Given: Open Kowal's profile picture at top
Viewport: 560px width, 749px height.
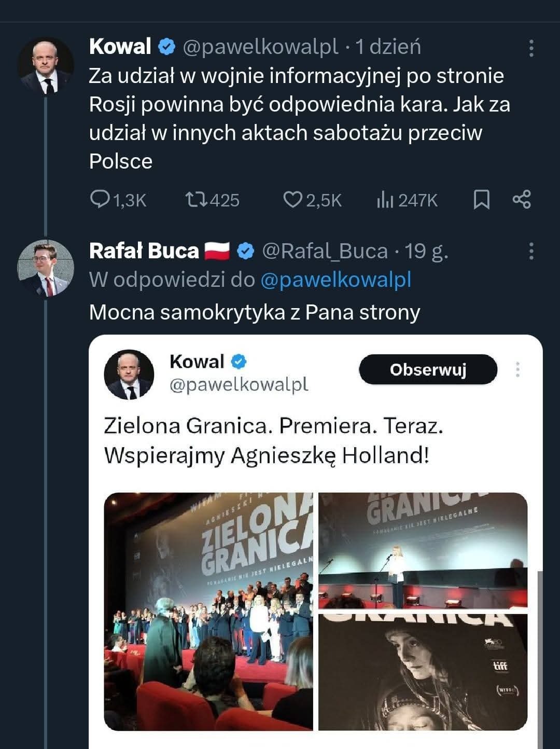Looking at the screenshot, I should point(46,66).
